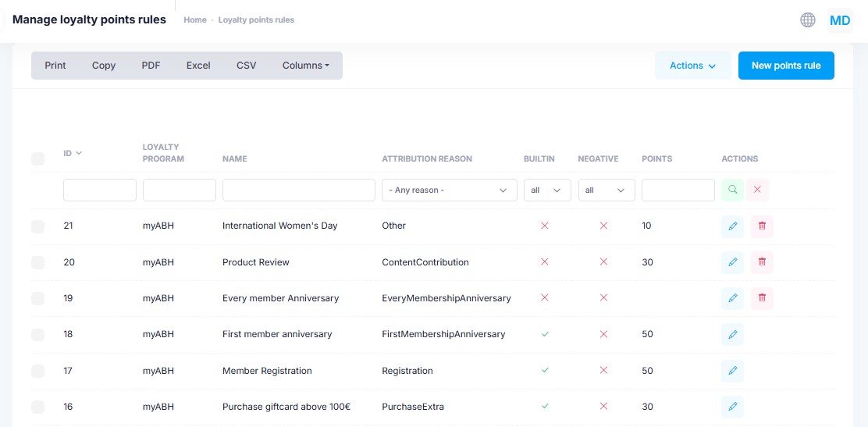Sort by Points column header
868x427 pixels.
click(x=657, y=159)
